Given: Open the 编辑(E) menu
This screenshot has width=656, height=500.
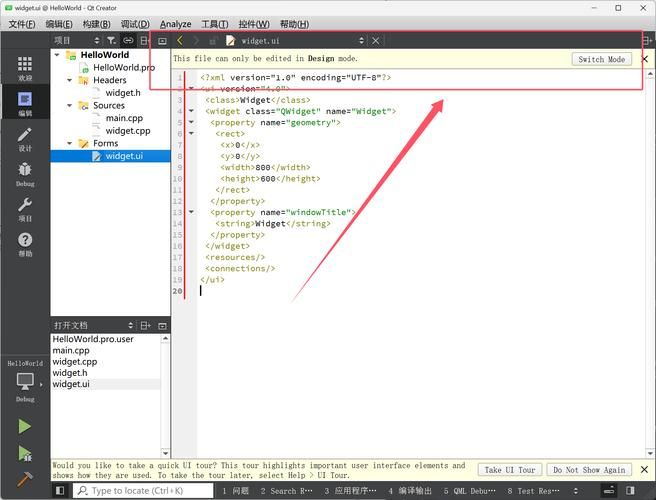Looking at the screenshot, I should 59,24.
